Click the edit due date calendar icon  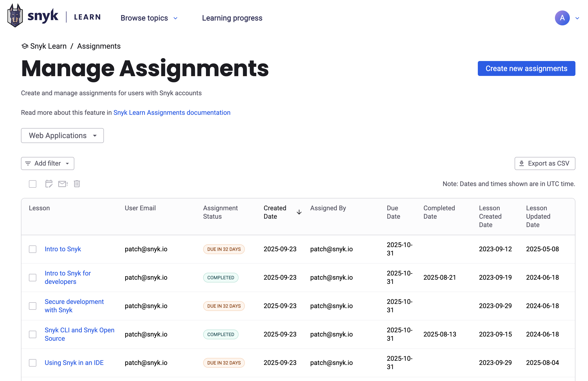click(x=49, y=184)
